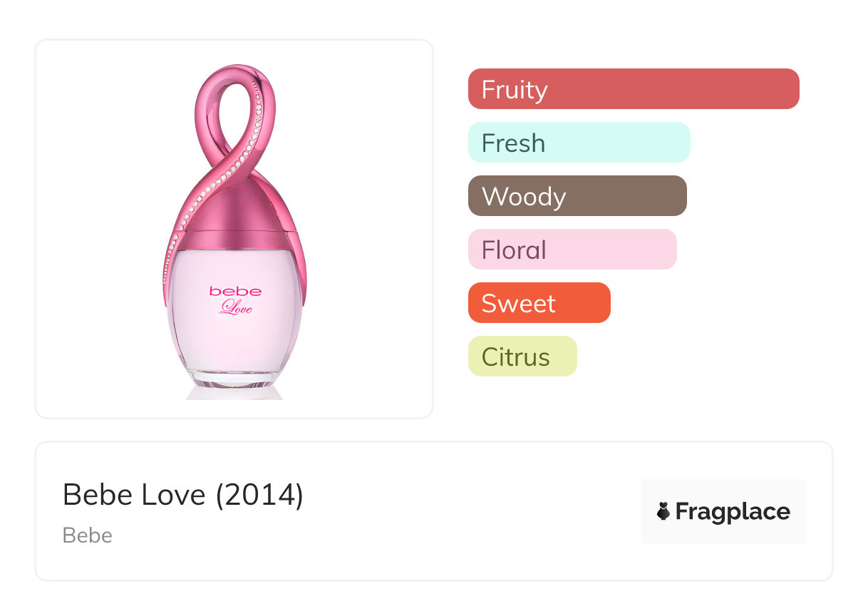Select the Fruity accord bar
The height and width of the screenshot is (616, 868).
coord(633,89)
